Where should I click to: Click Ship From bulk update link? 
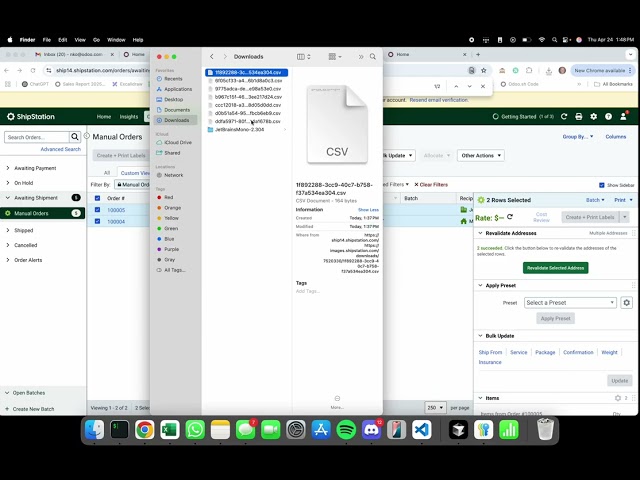coord(490,352)
